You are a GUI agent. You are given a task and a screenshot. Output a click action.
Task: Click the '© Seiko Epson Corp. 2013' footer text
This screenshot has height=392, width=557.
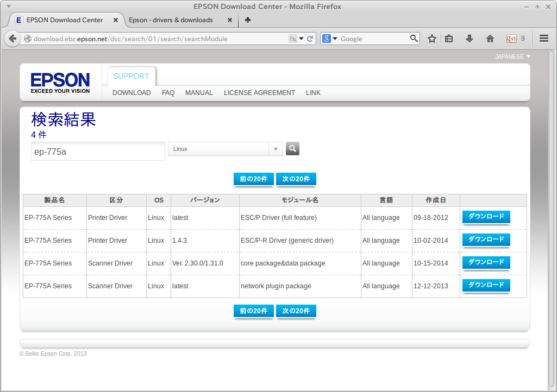(x=53, y=353)
